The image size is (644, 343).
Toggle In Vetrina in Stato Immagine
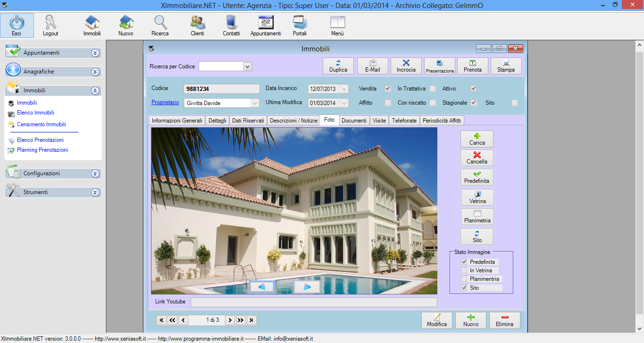click(x=464, y=270)
